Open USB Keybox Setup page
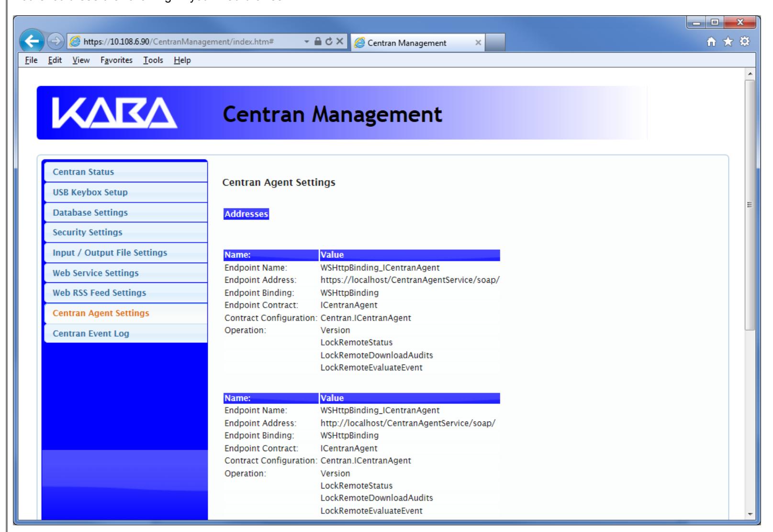The height and width of the screenshot is (532, 773). coord(126,192)
